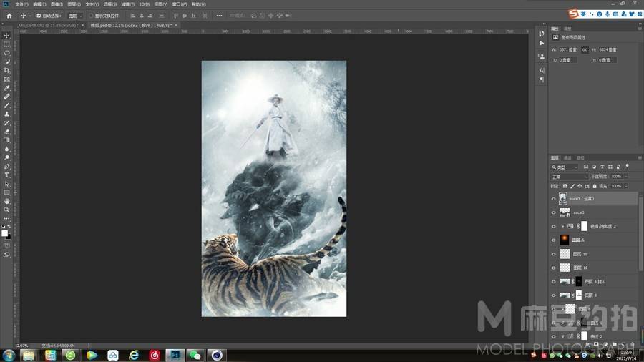
Task: Open the Actions play icon in collapsed dock
Action: pyautogui.click(x=542, y=43)
